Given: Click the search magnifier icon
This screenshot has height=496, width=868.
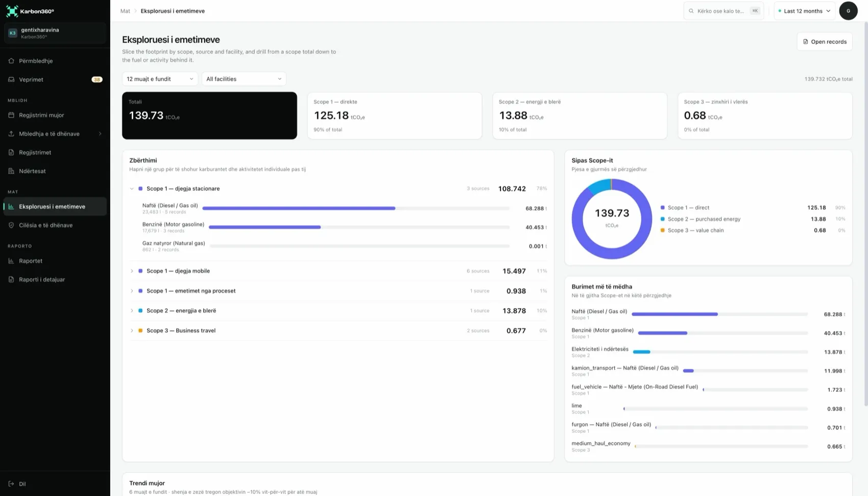Looking at the screenshot, I should [x=691, y=11].
